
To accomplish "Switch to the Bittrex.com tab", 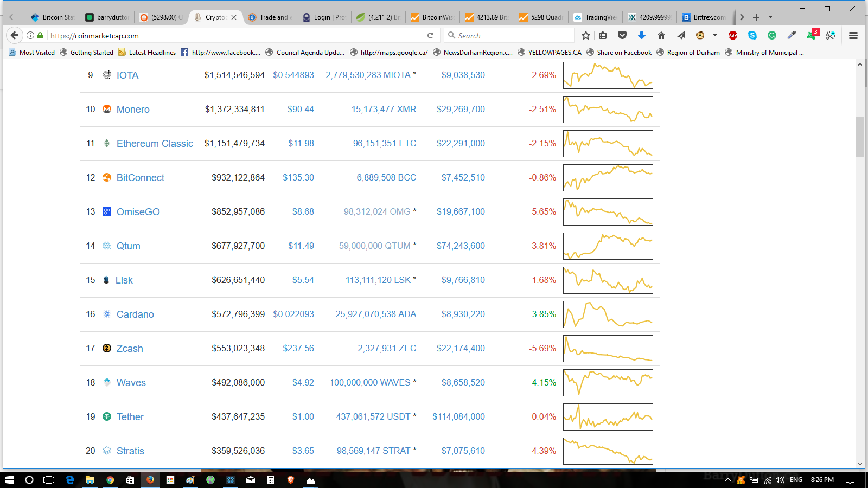I will (x=704, y=17).
